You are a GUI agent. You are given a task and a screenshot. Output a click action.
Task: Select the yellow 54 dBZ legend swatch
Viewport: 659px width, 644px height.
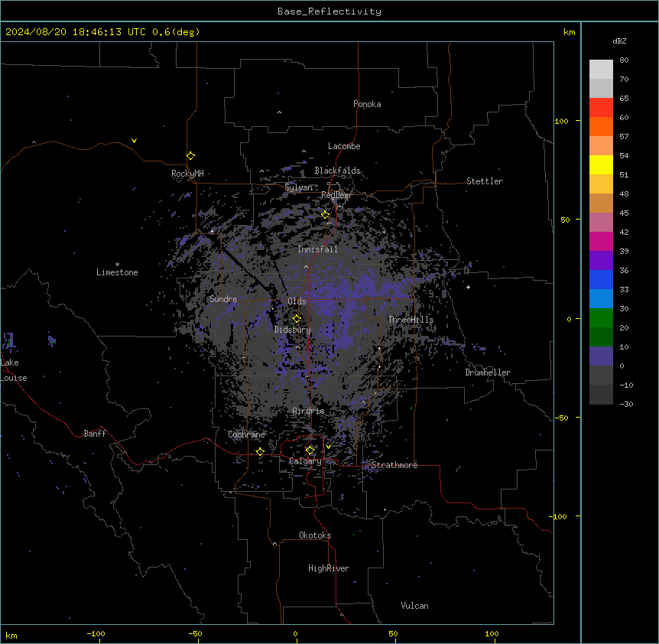601,164
